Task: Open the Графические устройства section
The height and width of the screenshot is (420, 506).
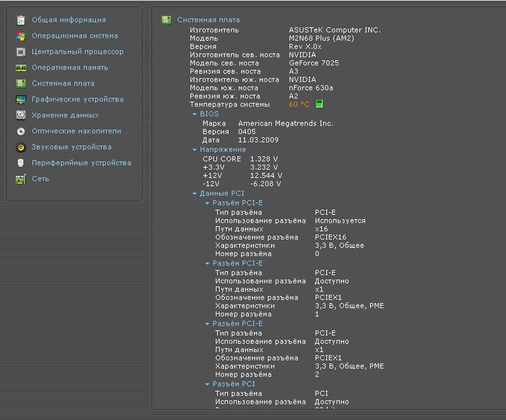Action: [78, 99]
